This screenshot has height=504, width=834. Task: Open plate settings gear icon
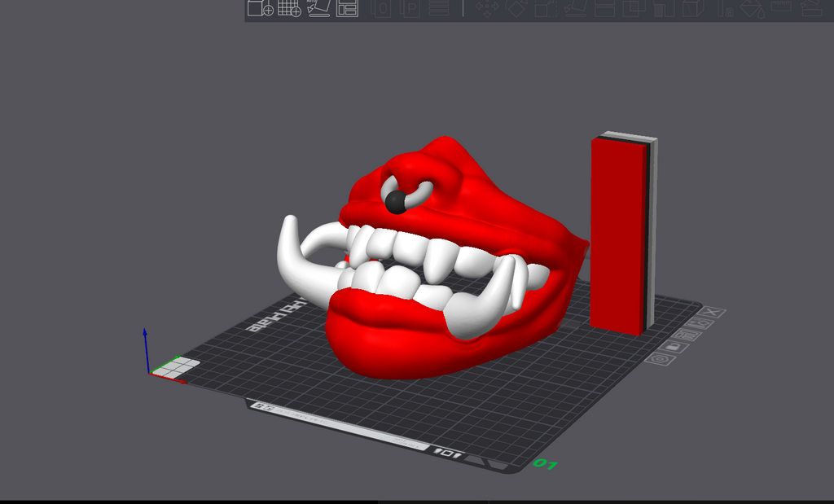click(660, 359)
